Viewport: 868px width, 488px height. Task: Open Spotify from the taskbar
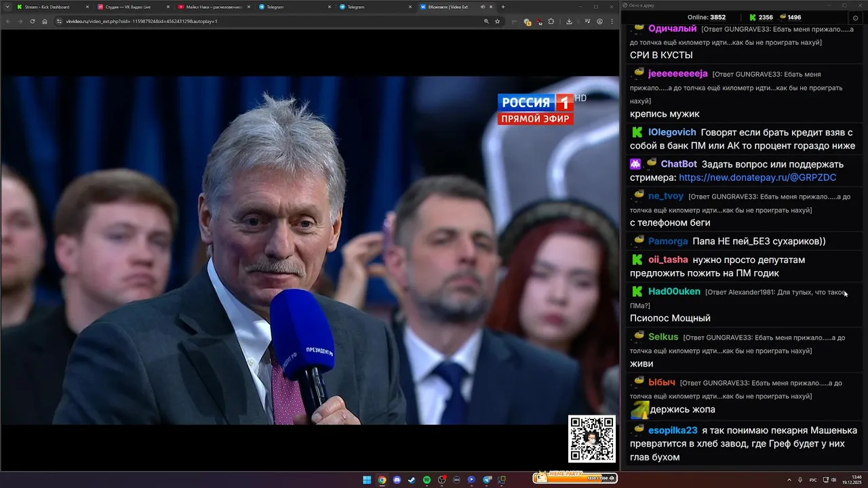tap(427, 480)
